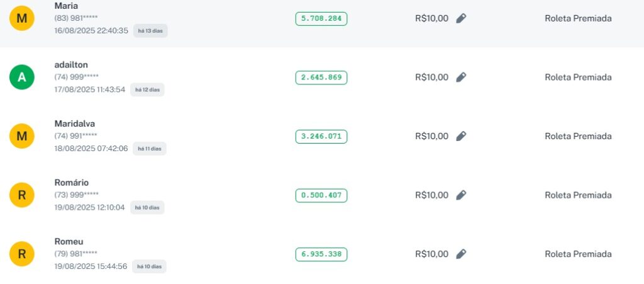Open Maridalva's name entry
The height and width of the screenshot is (284, 644).
click(x=75, y=123)
